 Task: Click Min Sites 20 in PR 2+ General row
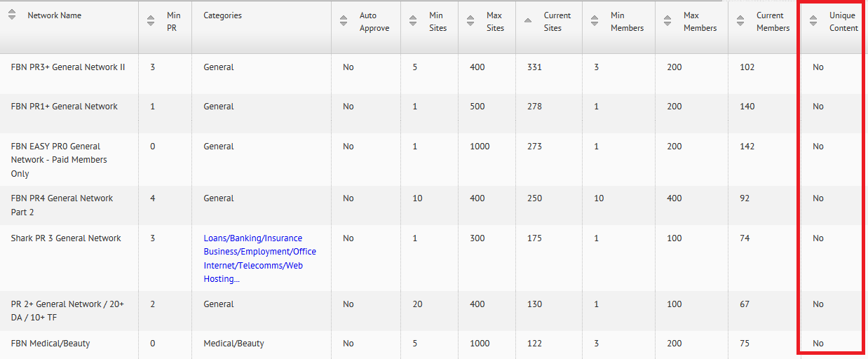pos(417,304)
